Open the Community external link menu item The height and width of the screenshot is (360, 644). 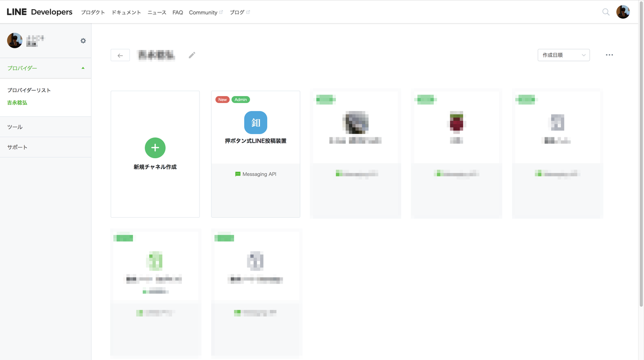pos(204,12)
